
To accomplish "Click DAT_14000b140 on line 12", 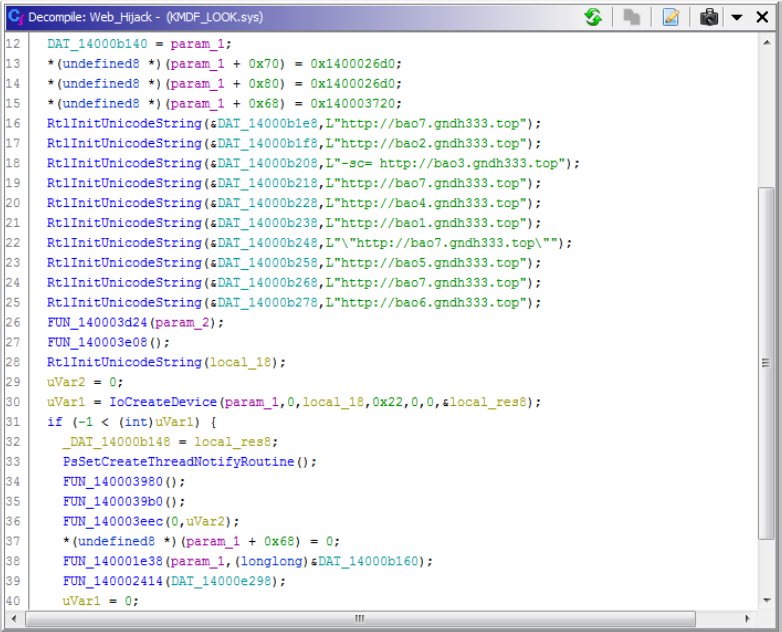I will click(94, 45).
